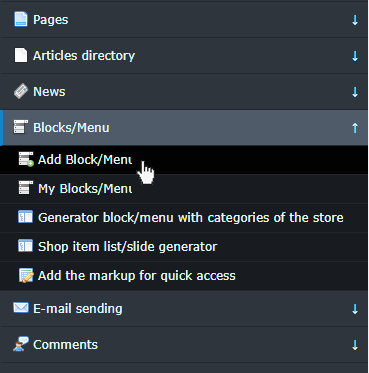Viewport: 369px width, 373px height.
Task: Click the My Blocks/Menu icon
Action: pyautogui.click(x=26, y=188)
